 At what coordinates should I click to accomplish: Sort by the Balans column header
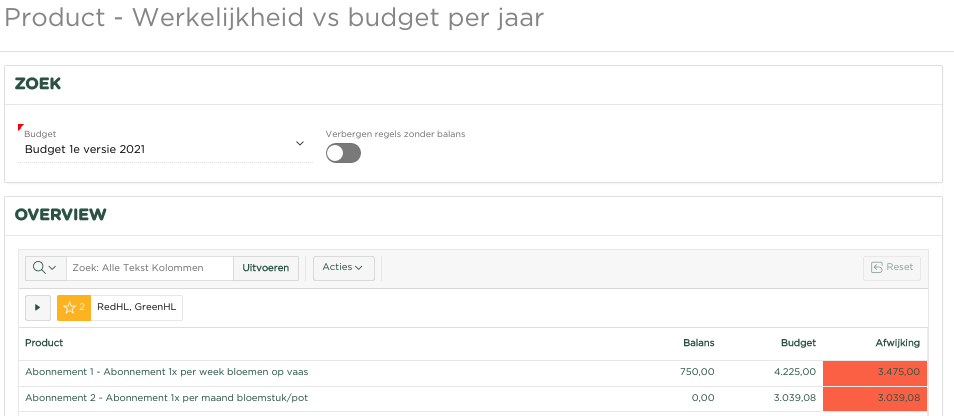click(x=698, y=343)
